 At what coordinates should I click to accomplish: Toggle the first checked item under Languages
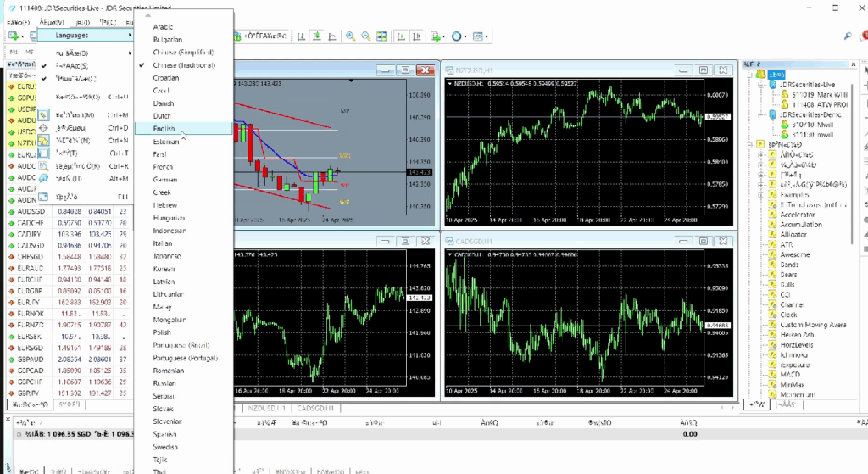click(86, 66)
